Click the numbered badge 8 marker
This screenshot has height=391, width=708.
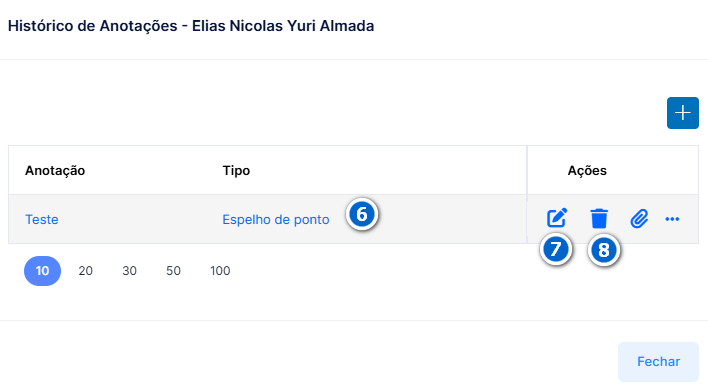(x=604, y=250)
